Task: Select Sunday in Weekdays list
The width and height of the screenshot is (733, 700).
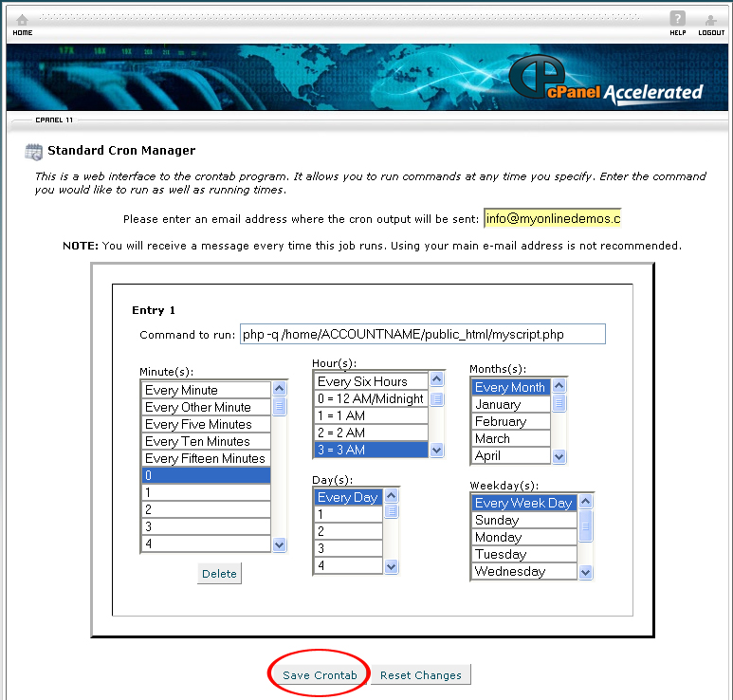Action: [524, 520]
